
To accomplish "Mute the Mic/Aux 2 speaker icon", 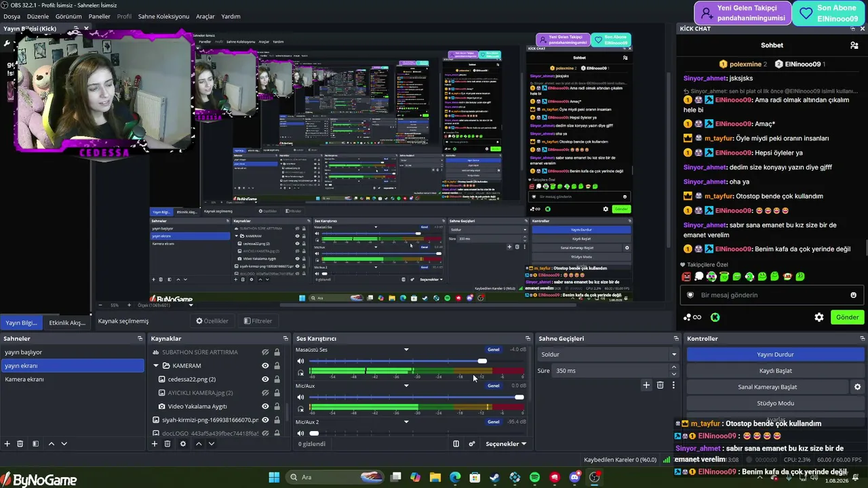I will [300, 433].
